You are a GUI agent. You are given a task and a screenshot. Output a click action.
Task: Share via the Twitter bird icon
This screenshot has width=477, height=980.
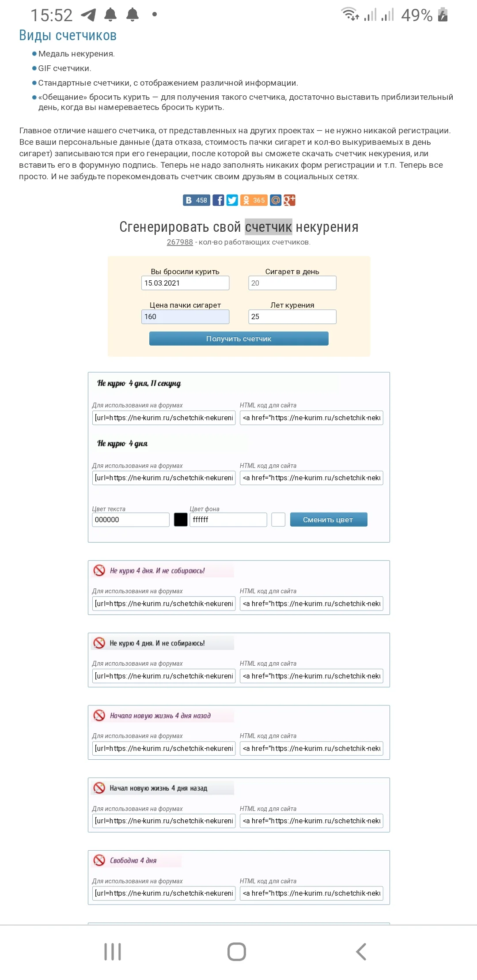point(232,200)
